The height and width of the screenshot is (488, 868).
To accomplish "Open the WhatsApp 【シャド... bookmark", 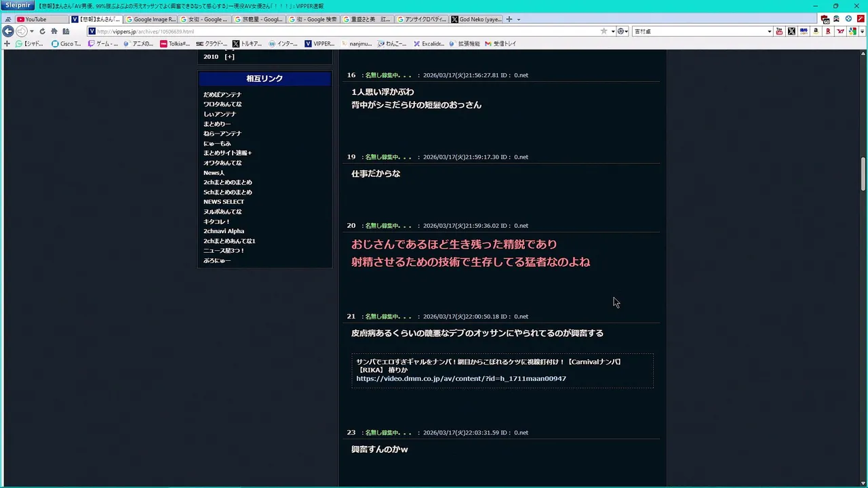I will 29,43.
